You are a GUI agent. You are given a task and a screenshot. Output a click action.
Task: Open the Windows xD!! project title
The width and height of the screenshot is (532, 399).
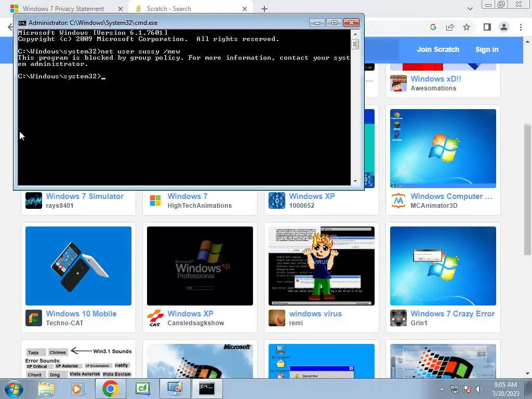click(436, 79)
